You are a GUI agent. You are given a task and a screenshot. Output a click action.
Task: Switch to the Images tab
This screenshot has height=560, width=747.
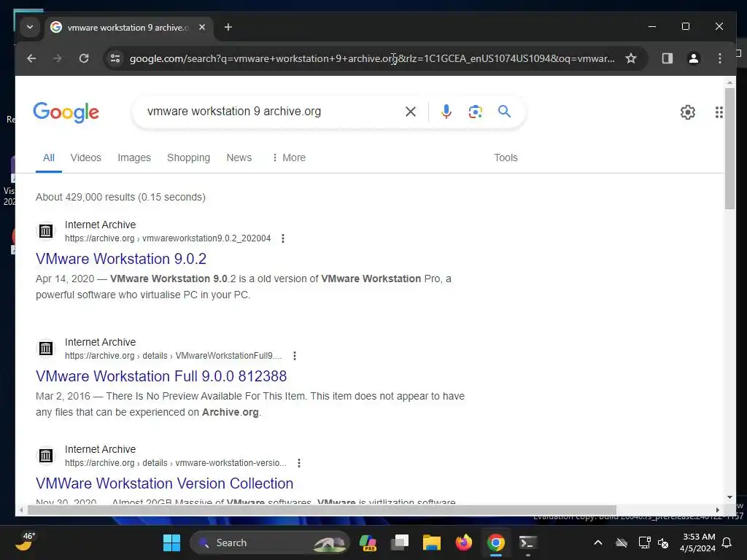(x=134, y=157)
